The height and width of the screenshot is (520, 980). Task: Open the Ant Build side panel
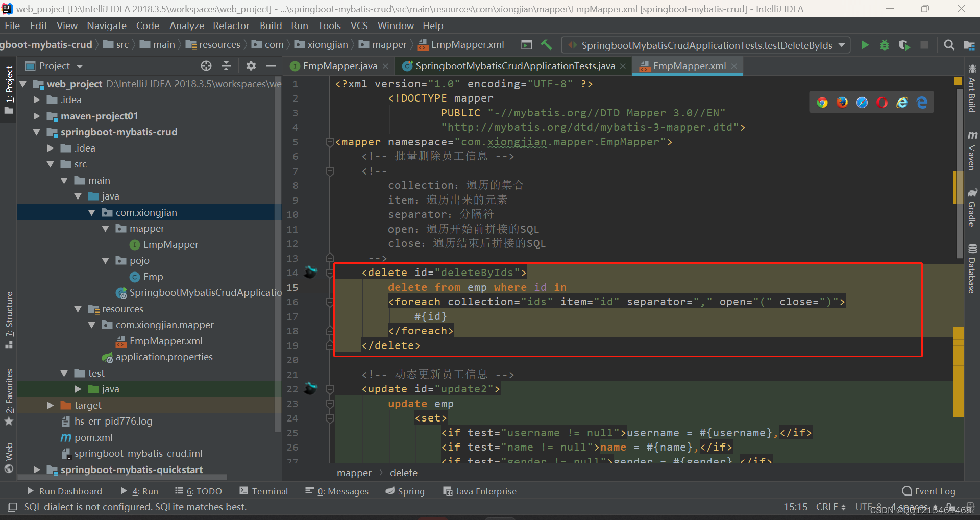pos(972,88)
